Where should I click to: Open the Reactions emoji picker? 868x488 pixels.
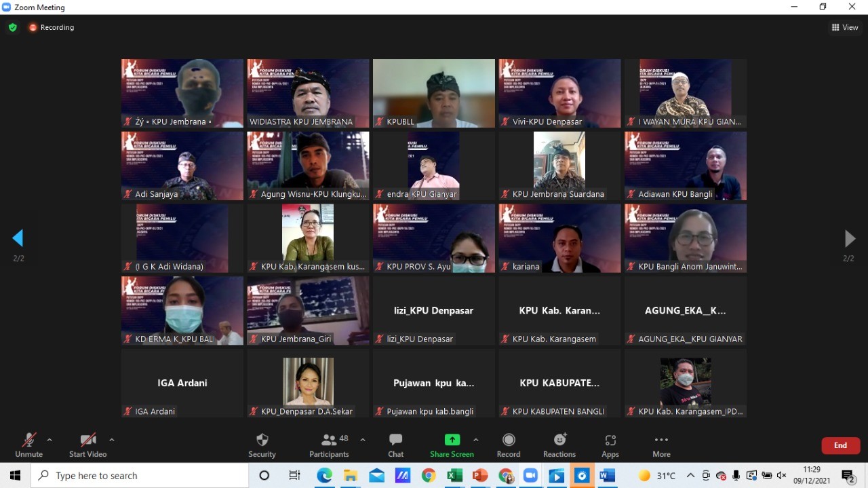tap(559, 445)
